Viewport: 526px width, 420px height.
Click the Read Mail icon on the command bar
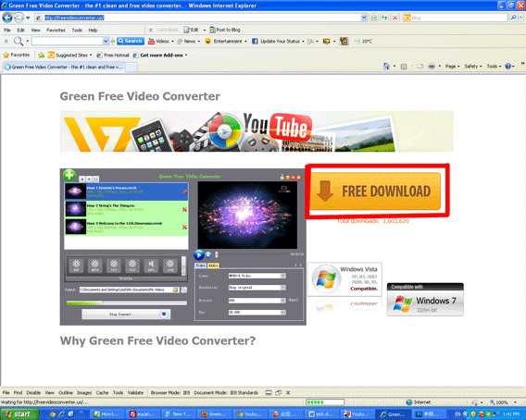[420, 67]
